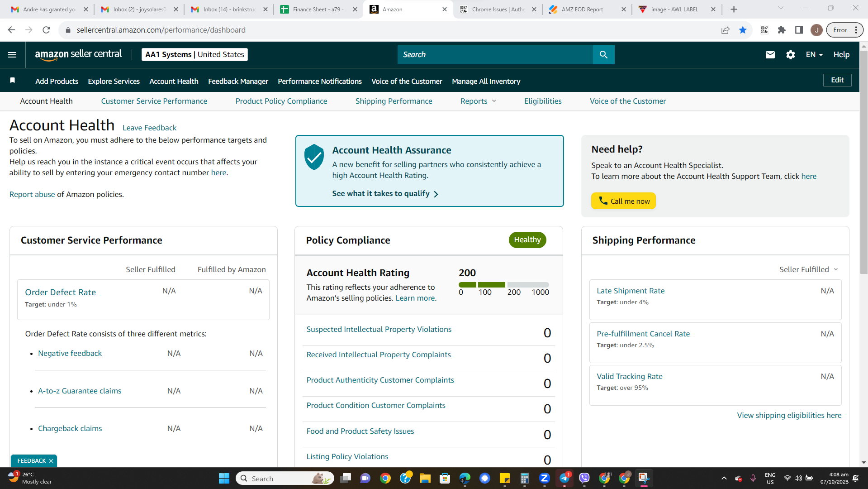Open the Report abuse link

coord(32,194)
